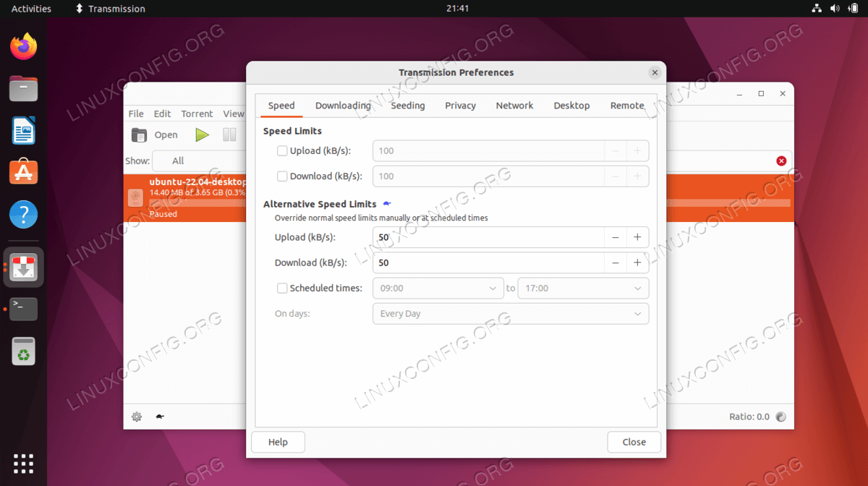Viewport: 868px width, 486px height.
Task: Open the Trash in the dock
Action: 24,351
